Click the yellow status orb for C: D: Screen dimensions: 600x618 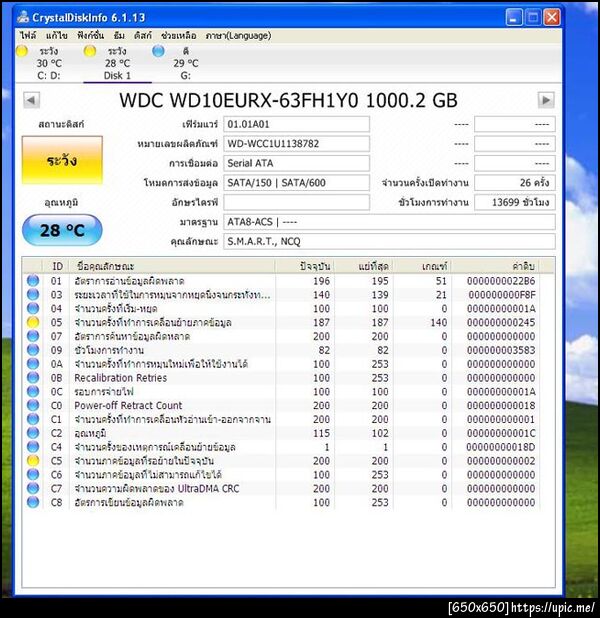22,51
